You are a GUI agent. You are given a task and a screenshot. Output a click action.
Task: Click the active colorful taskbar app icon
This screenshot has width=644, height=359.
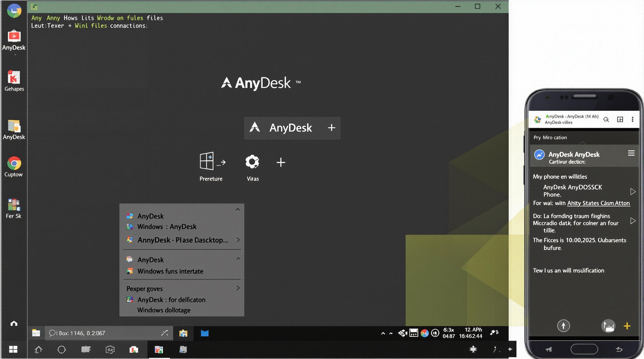coord(159,349)
